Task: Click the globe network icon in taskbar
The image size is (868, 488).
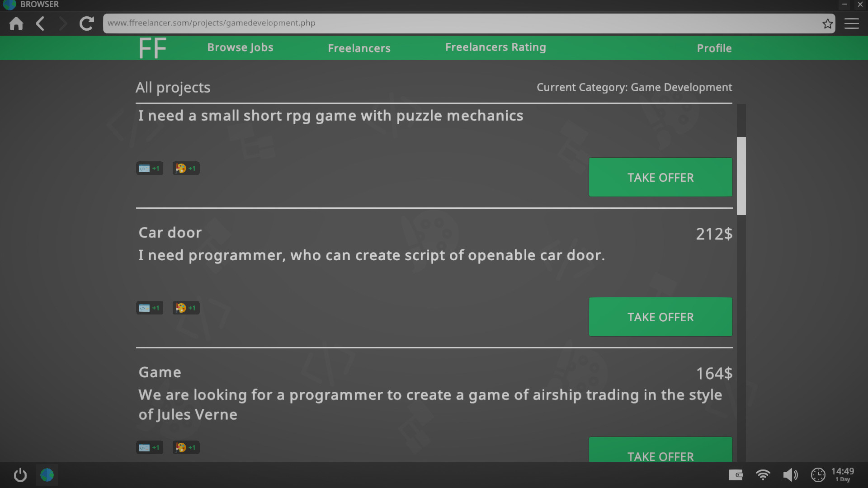Action: click(47, 475)
